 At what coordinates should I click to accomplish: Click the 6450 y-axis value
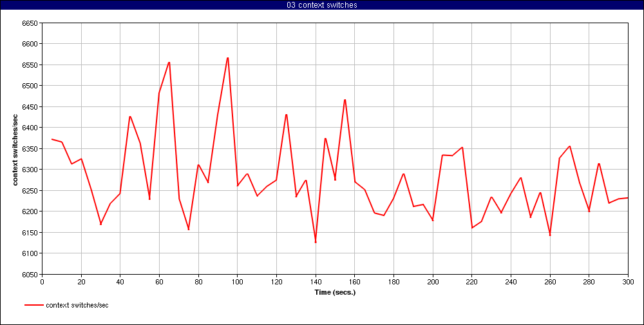coord(30,107)
